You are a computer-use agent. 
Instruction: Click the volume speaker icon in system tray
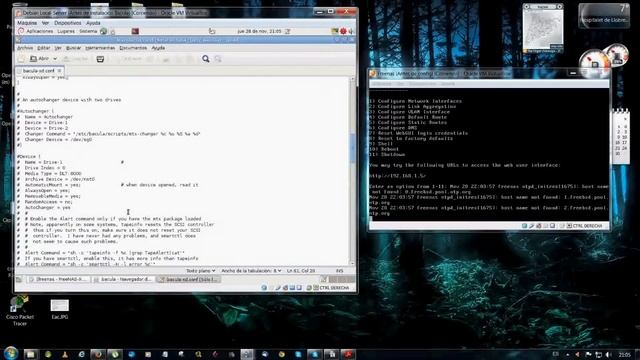coord(608,355)
